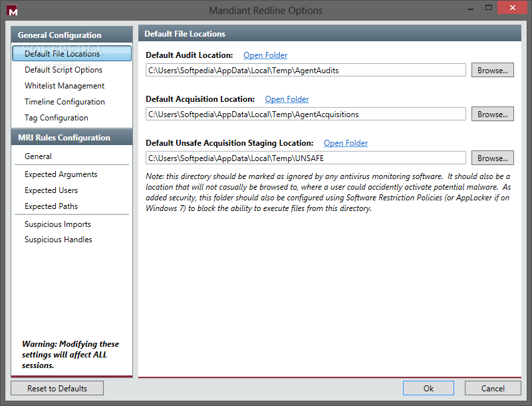
Task: Open Folder link for Default Acquisition Location
Action: tap(287, 99)
